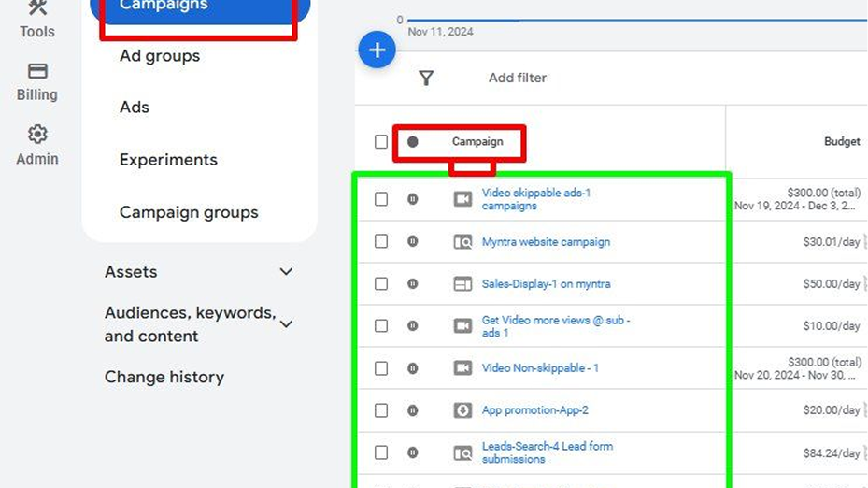The height and width of the screenshot is (488, 868).
Task: Select the App promotion-App-2 row checkbox
Action: [x=381, y=410]
